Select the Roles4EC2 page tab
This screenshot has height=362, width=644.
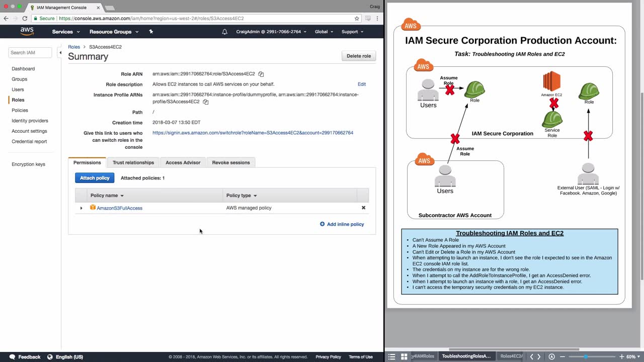click(x=511, y=356)
